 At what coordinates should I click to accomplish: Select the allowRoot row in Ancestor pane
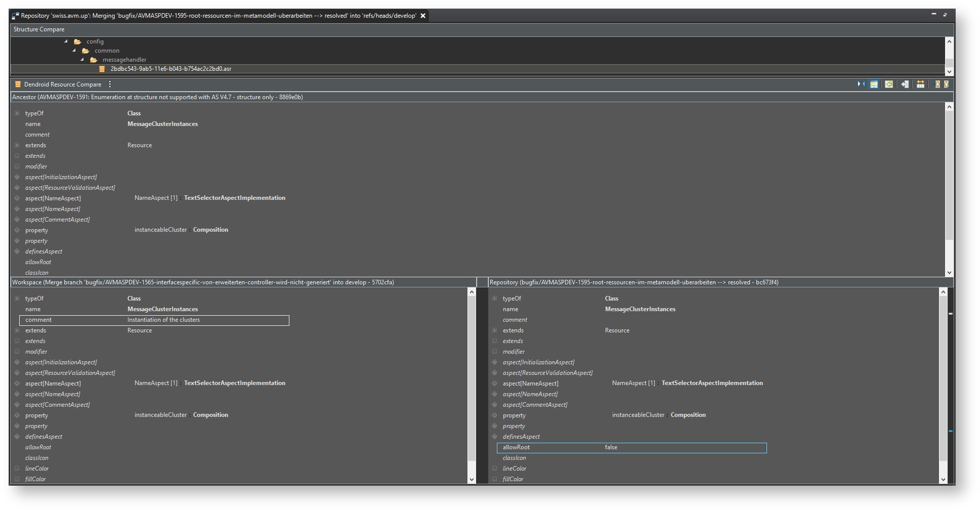pyautogui.click(x=38, y=262)
